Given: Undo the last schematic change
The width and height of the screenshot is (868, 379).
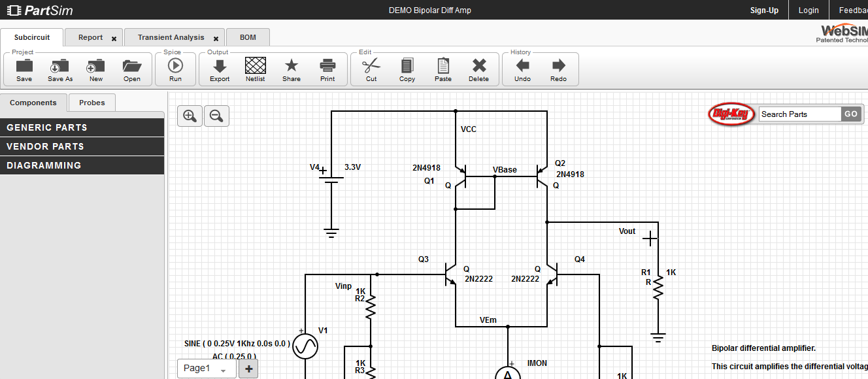Looking at the screenshot, I should point(522,69).
